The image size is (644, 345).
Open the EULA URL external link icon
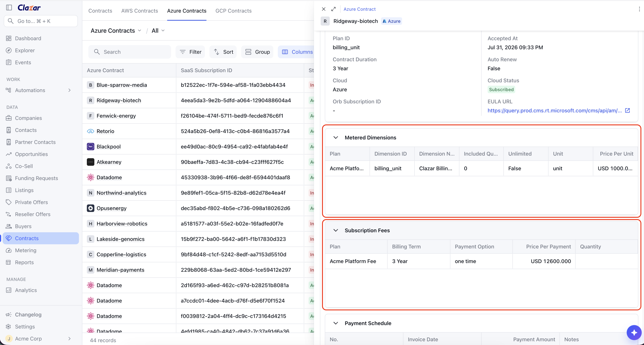tap(627, 110)
